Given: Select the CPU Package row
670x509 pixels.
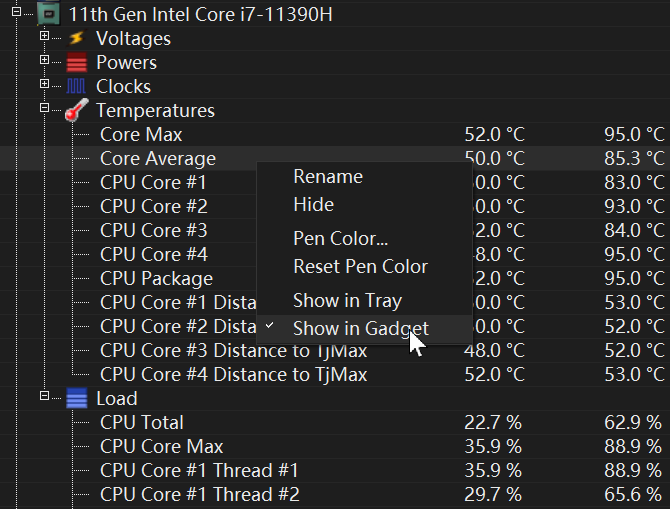Looking at the screenshot, I should [x=335, y=278].
